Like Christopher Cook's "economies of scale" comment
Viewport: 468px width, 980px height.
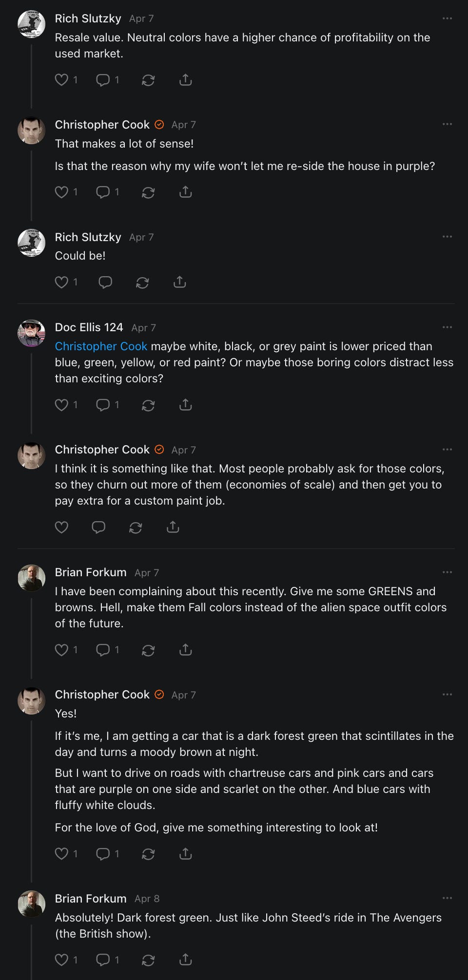point(61,527)
